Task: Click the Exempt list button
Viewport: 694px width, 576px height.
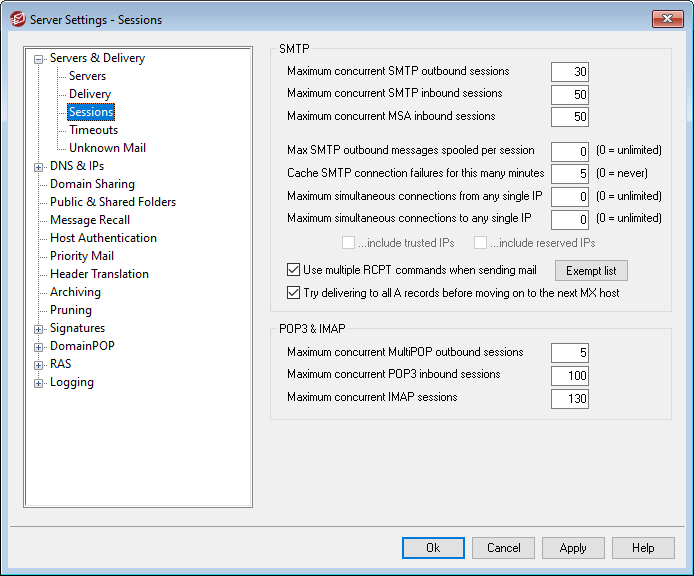Action: (x=591, y=271)
